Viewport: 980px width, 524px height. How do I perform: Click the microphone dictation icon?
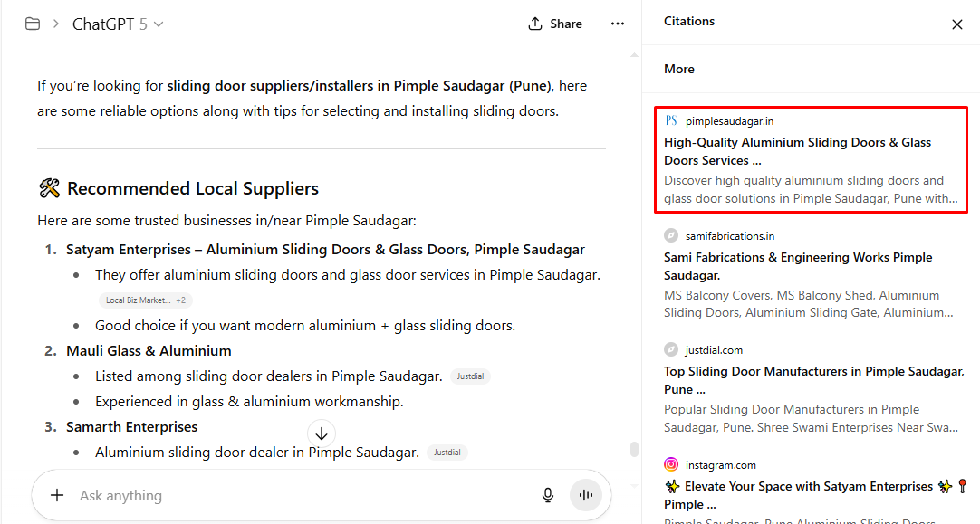pos(548,495)
